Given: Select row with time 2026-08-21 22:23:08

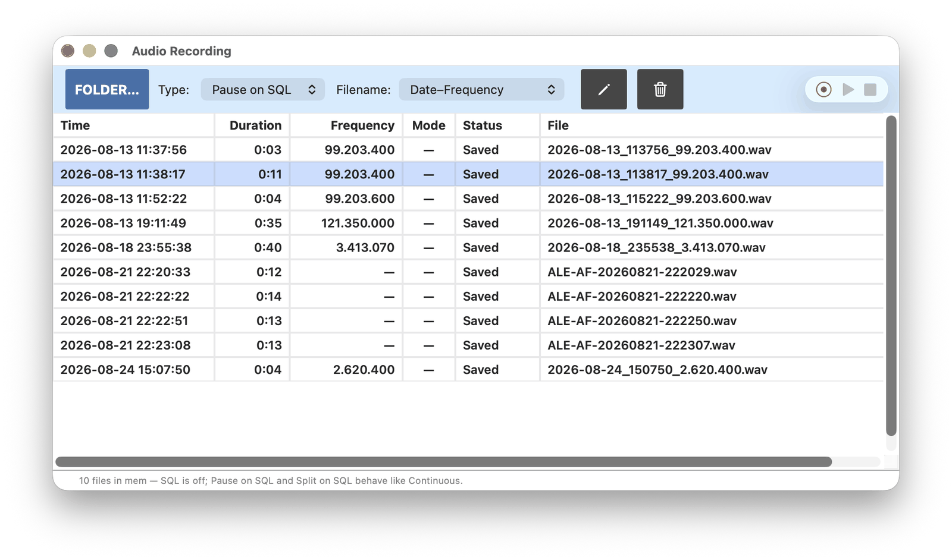Looking at the screenshot, I should 468,345.
